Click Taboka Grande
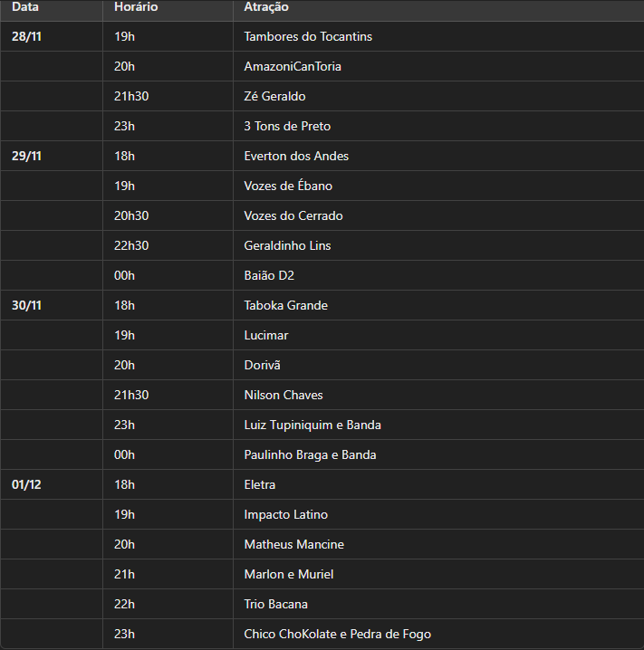This screenshot has height=650, width=644. tap(286, 305)
